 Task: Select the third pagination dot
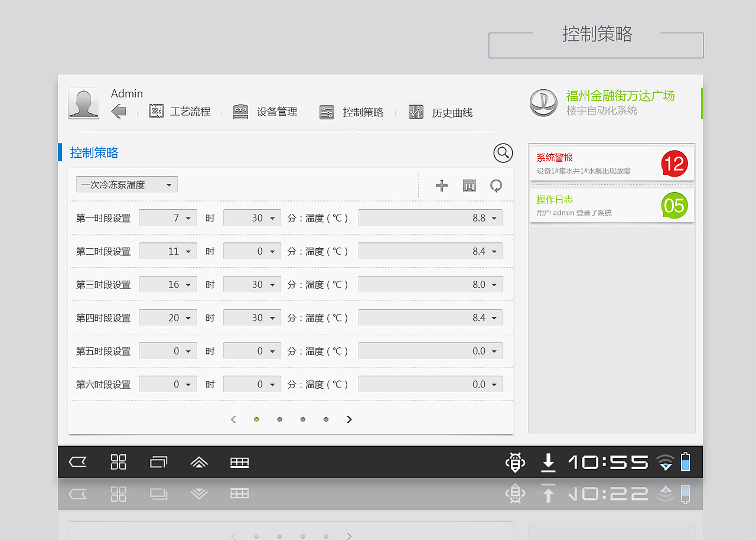(x=302, y=419)
